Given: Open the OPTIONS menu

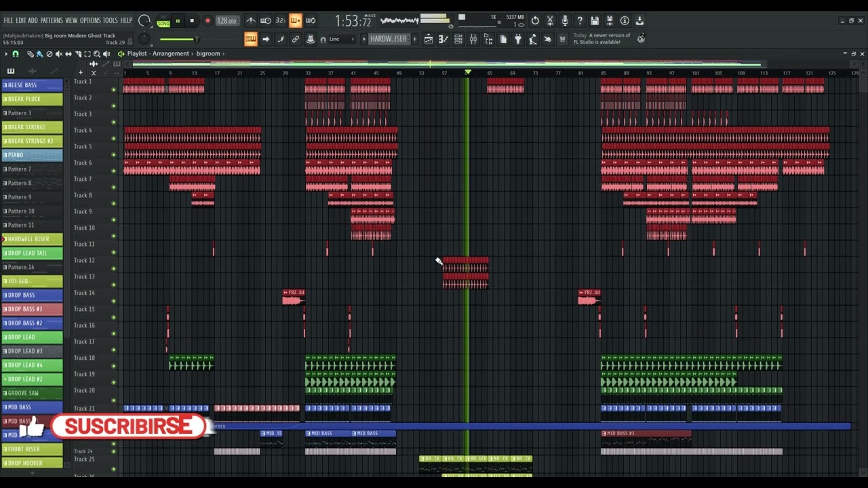Looking at the screenshot, I should click(x=90, y=21).
